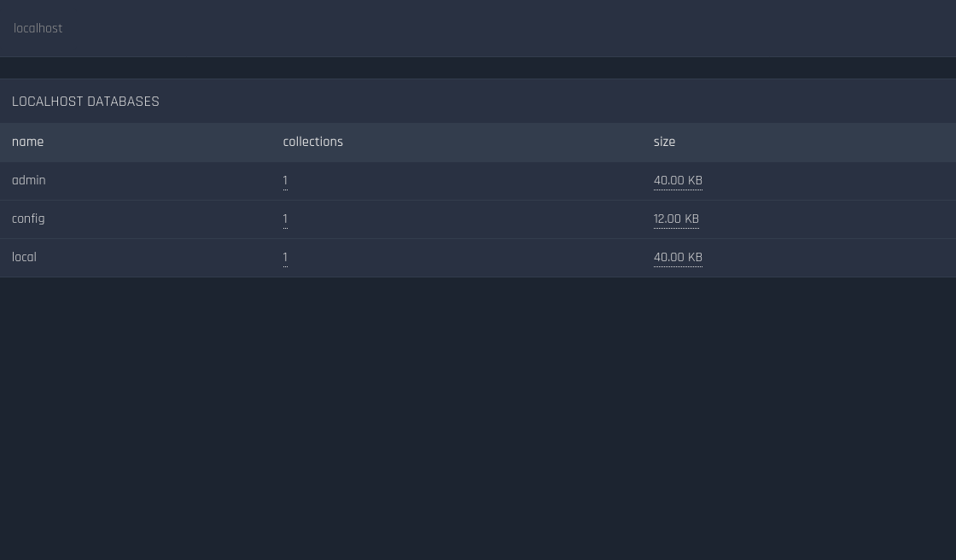
Task: Click dark divider strip above databases panel
Action: pyautogui.click(x=478, y=67)
